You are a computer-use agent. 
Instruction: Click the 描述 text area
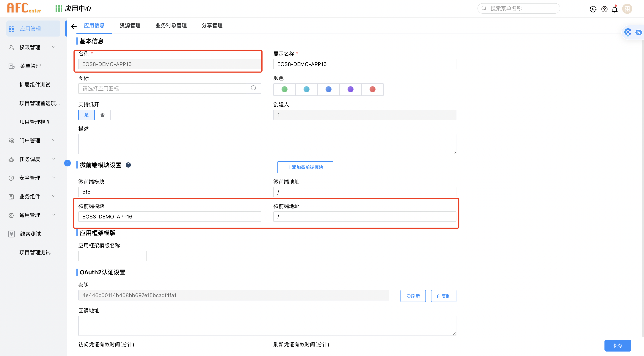pos(267,144)
